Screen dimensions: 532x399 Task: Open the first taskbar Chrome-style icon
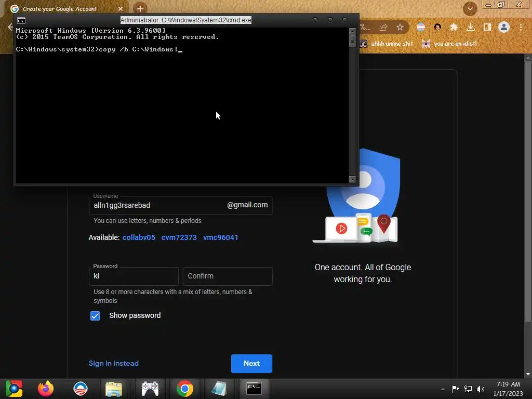(x=14, y=389)
